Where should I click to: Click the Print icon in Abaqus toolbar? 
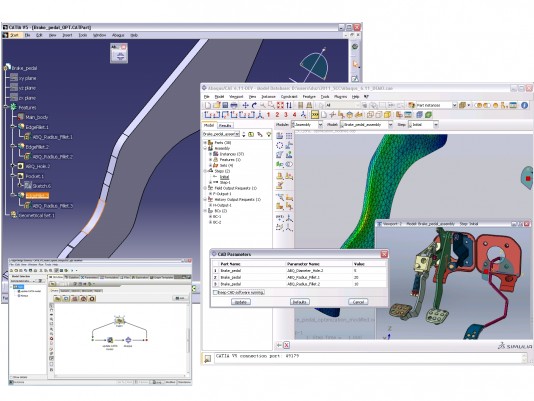pos(234,105)
